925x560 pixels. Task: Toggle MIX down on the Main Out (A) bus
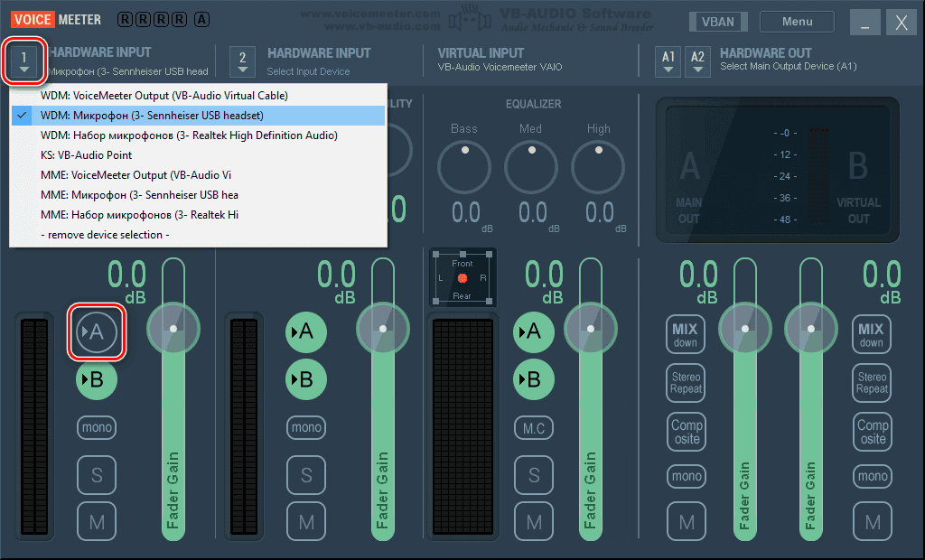pos(686,334)
